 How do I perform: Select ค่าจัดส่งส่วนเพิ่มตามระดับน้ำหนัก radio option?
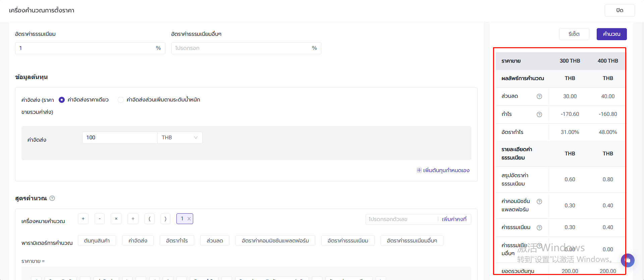click(x=121, y=100)
